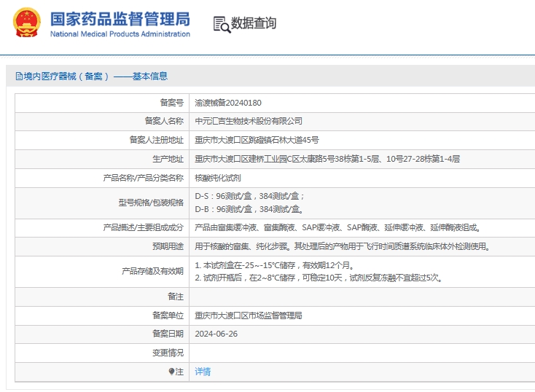Click filing authority 重庆市大渡口区市场监督管理局
The image size is (535, 392).
(249, 315)
